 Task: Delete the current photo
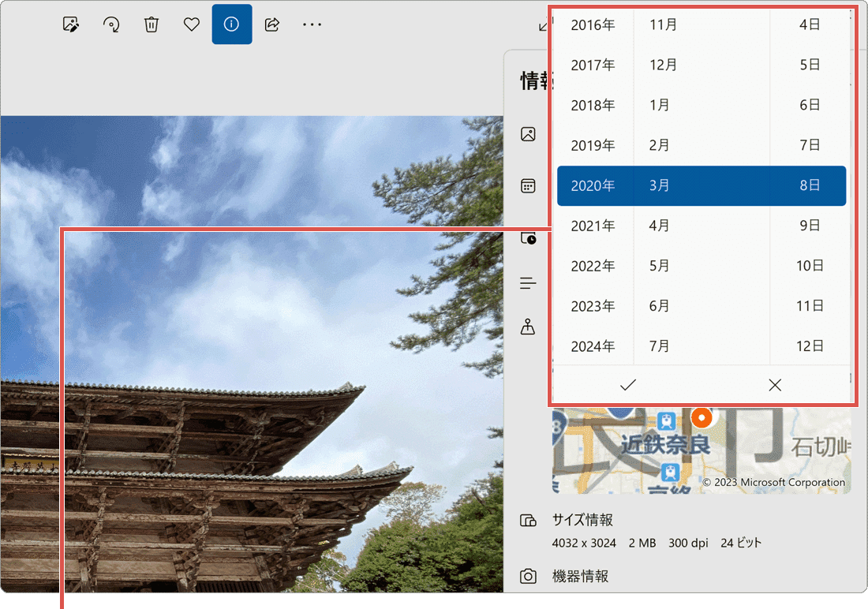pos(152,24)
